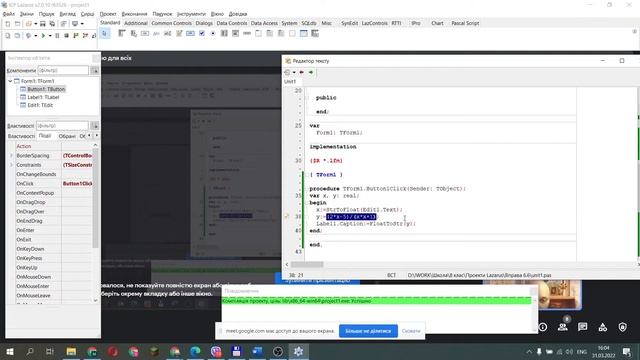Open the Довідка menu
The image size is (640, 360).
238,14
